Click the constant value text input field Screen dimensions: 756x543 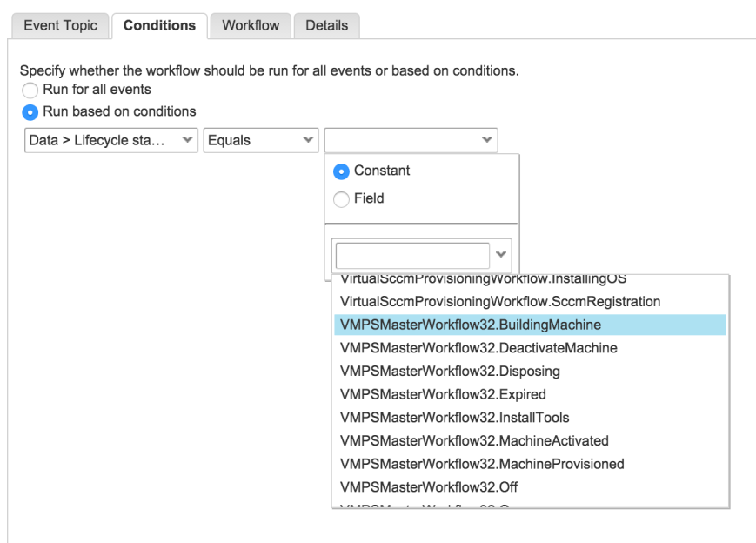tap(412, 255)
